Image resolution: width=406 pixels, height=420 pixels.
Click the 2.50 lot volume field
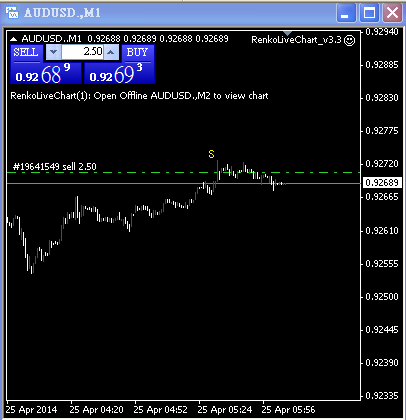[x=83, y=52]
